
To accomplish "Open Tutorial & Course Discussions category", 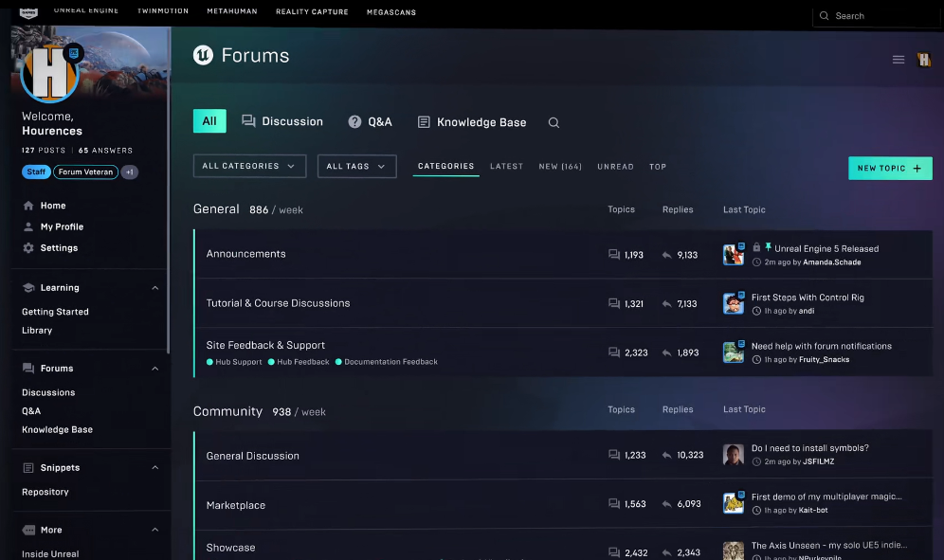I will 278,303.
